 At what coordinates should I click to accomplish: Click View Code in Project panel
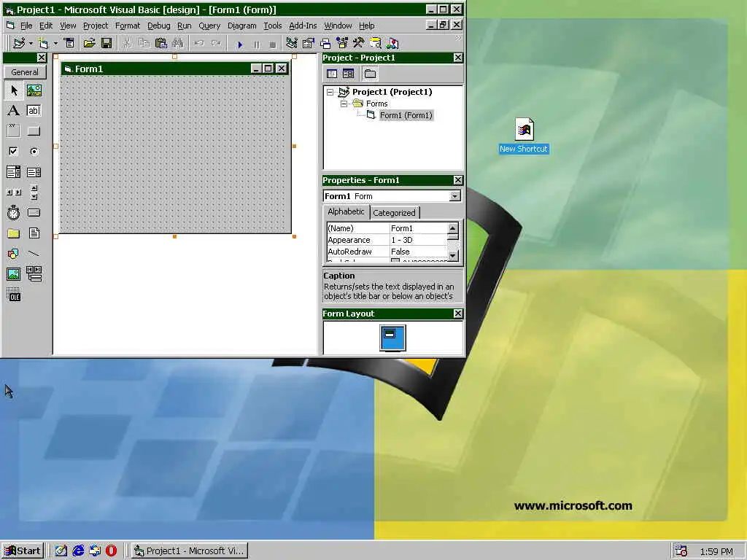tap(332, 74)
